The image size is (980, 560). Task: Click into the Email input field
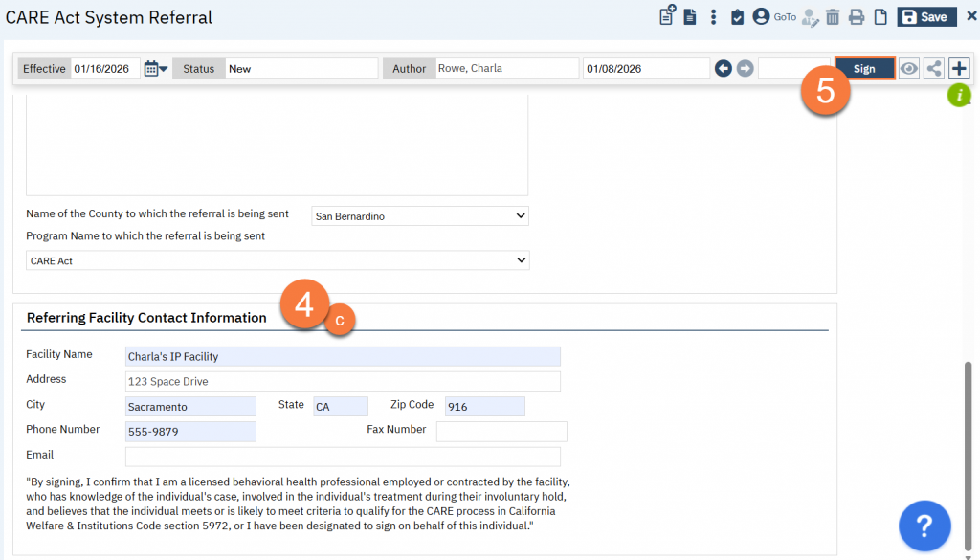(343, 457)
